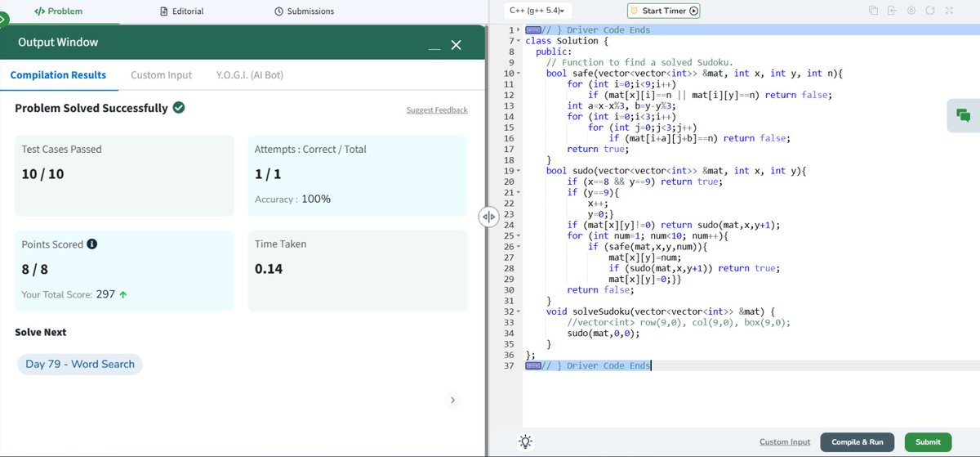Open the Editorial tab
This screenshot has width=980, height=457.
coord(182,11)
